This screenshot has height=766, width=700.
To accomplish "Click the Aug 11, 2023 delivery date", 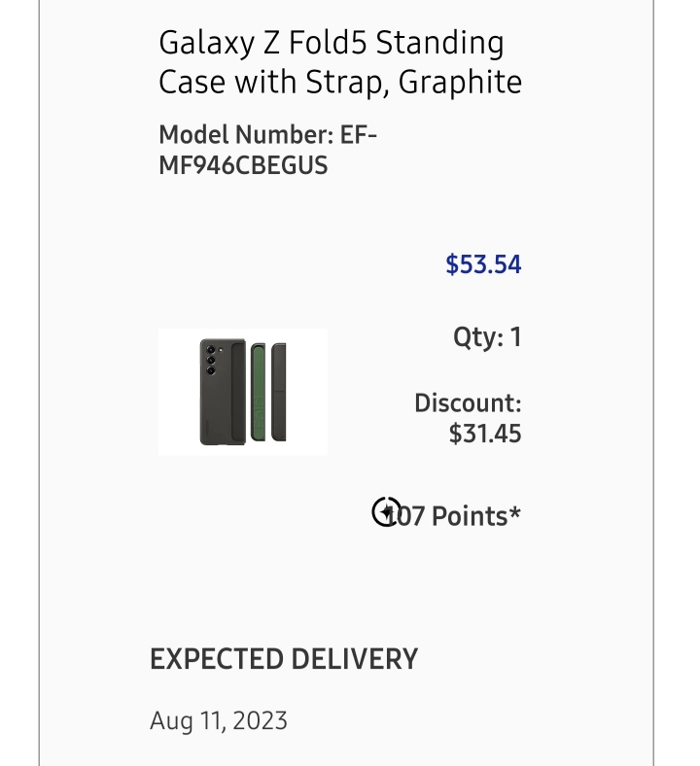I will (219, 721).
